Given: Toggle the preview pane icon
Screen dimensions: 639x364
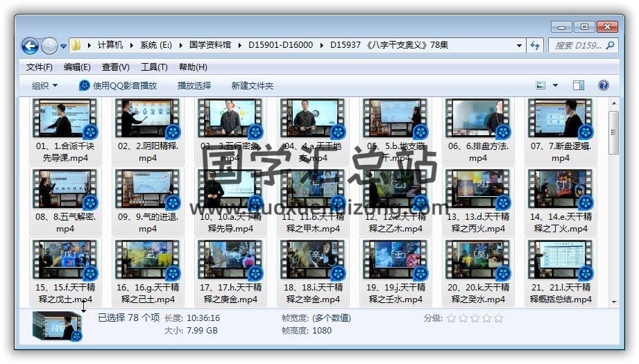Looking at the screenshot, I should tap(579, 85).
